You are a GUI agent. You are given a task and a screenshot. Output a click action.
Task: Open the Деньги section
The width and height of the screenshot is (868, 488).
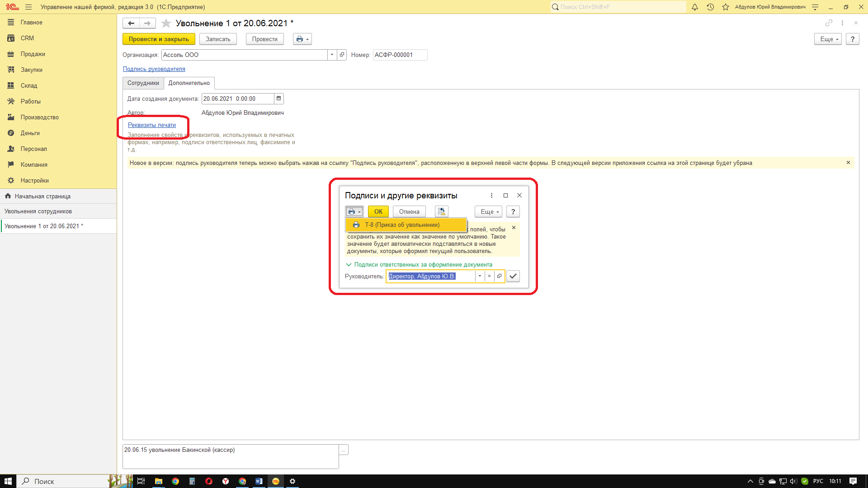click(58, 133)
